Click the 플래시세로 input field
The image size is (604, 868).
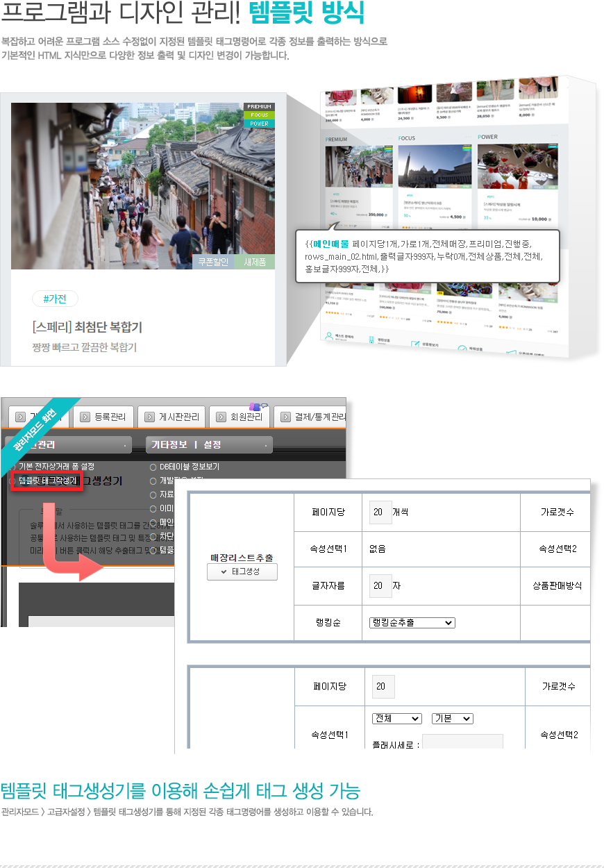pos(462,742)
